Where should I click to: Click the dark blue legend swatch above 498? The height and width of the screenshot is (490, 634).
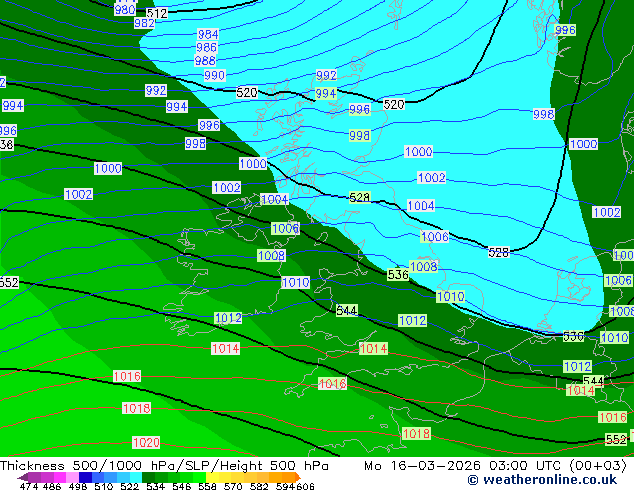click(x=85, y=477)
